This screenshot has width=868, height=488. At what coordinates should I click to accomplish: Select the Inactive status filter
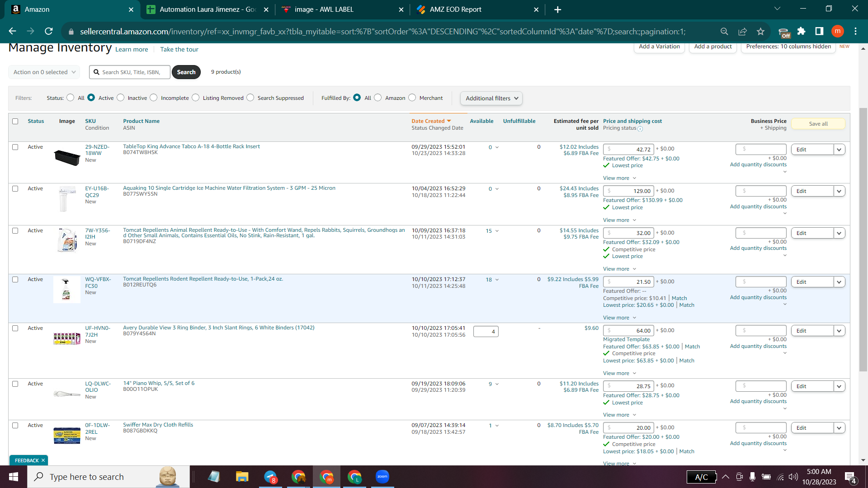coord(121,98)
